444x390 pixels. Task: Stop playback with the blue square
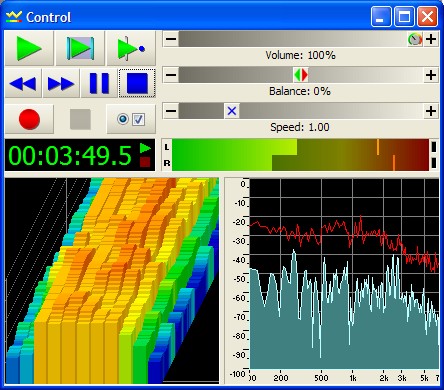[137, 83]
